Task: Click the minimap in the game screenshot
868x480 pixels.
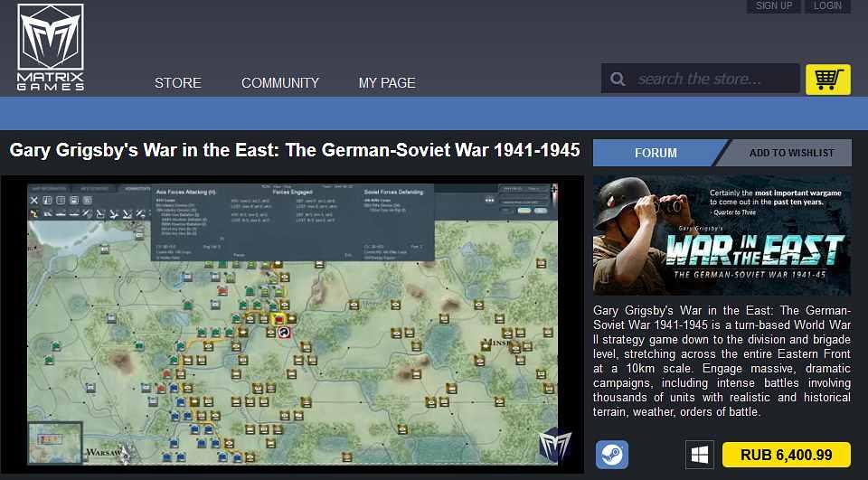Action: tap(55, 442)
